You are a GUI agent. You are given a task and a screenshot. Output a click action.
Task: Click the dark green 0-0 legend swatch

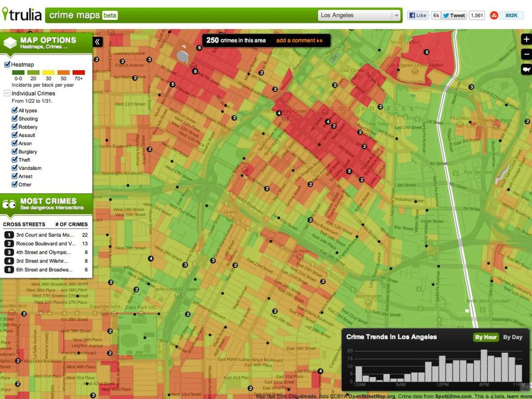[x=18, y=72]
